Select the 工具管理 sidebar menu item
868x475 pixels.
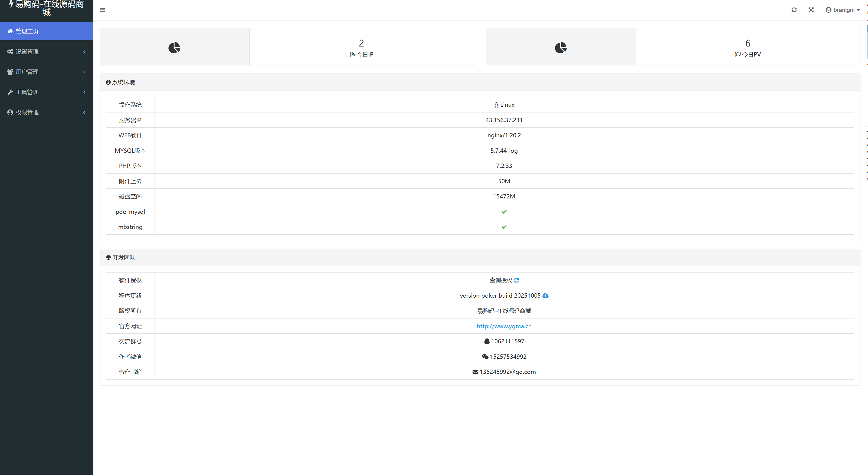pos(27,92)
